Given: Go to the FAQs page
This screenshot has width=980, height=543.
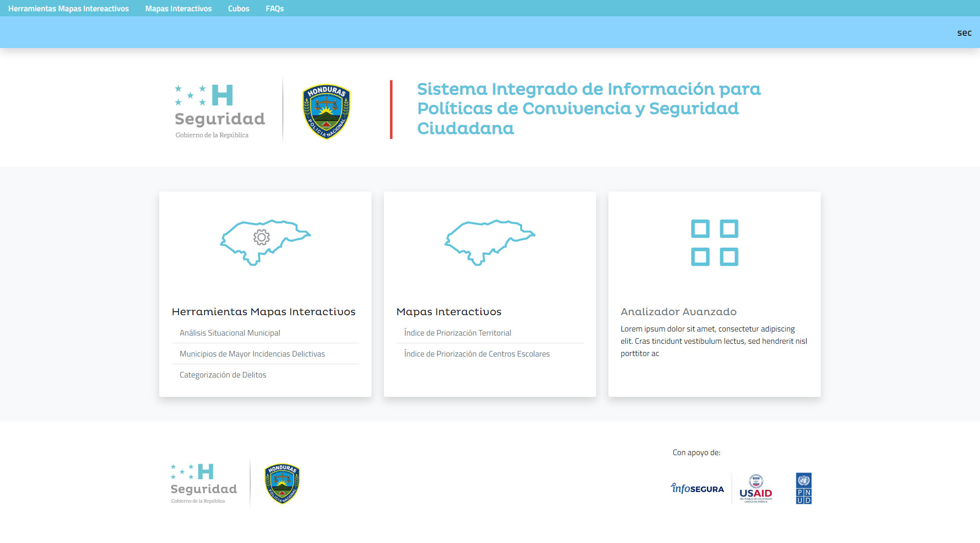Looking at the screenshot, I should tap(275, 9).
